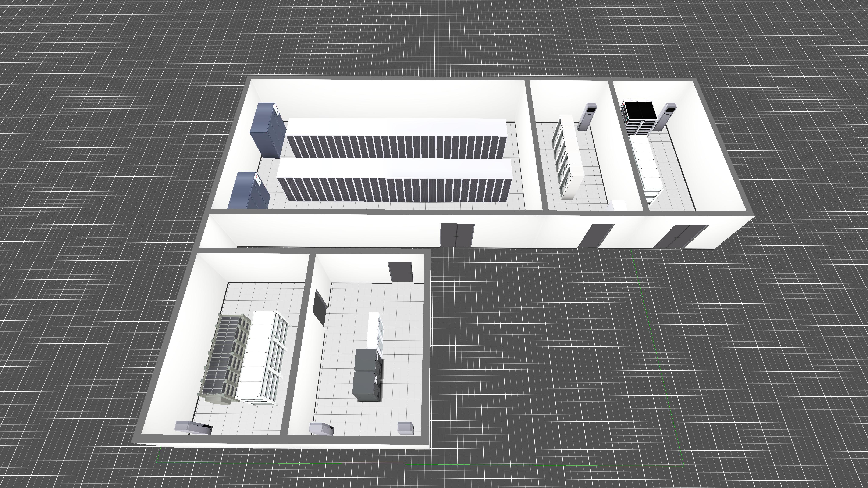
Task: Open the dark door in bottom-middle room
Action: (x=401, y=272)
